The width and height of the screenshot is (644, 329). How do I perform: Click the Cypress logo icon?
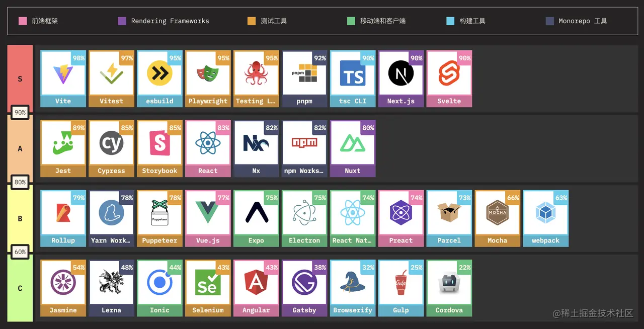click(x=111, y=144)
